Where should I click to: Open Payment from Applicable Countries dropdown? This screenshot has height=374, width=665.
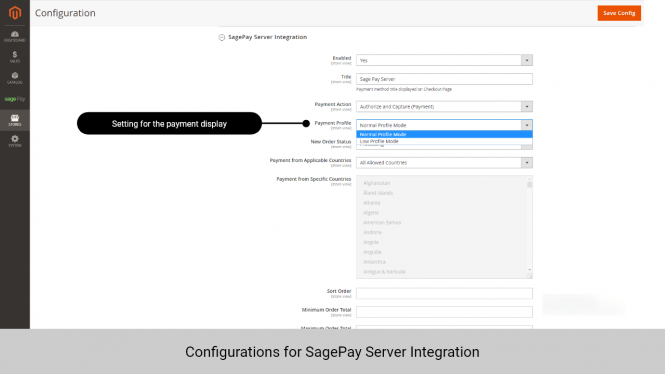click(x=444, y=162)
